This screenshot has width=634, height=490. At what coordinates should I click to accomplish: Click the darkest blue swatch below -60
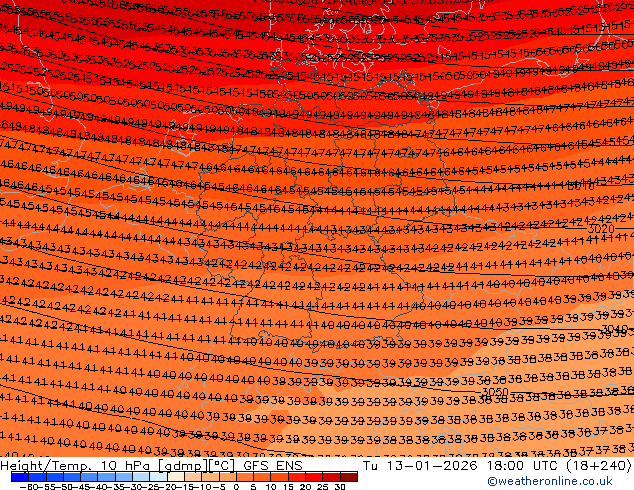pyautogui.click(x=20, y=477)
